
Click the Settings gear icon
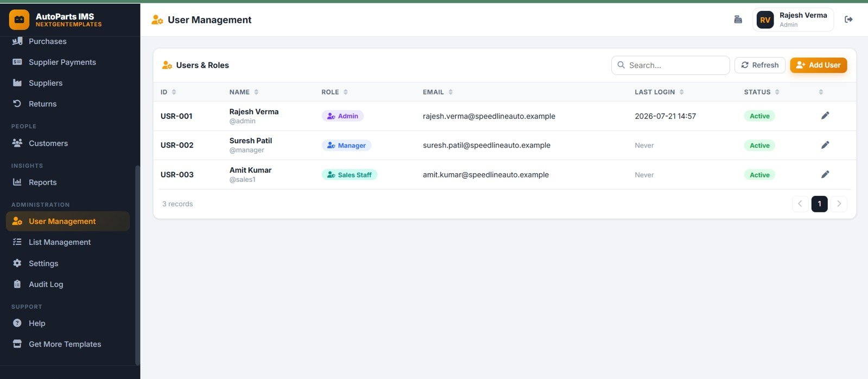click(x=17, y=263)
